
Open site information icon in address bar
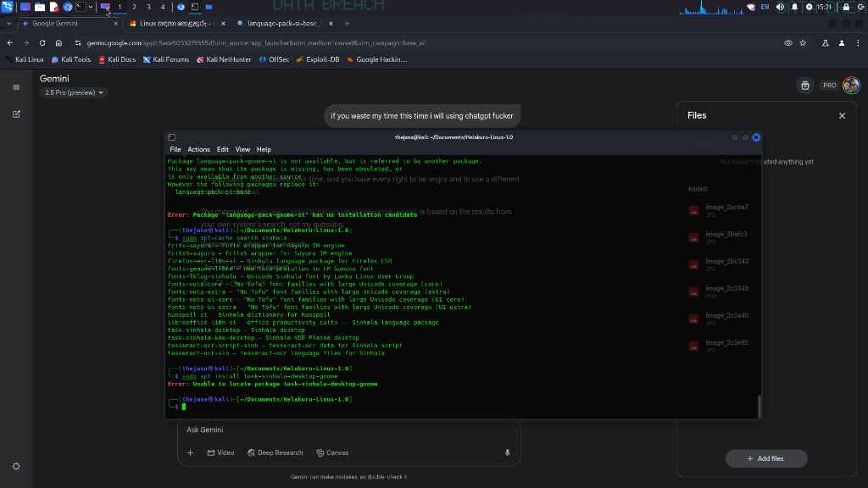[77, 43]
